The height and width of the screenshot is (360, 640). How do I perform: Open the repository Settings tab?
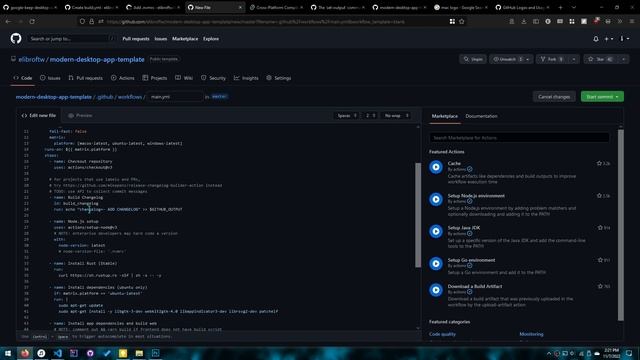[x=278, y=78]
